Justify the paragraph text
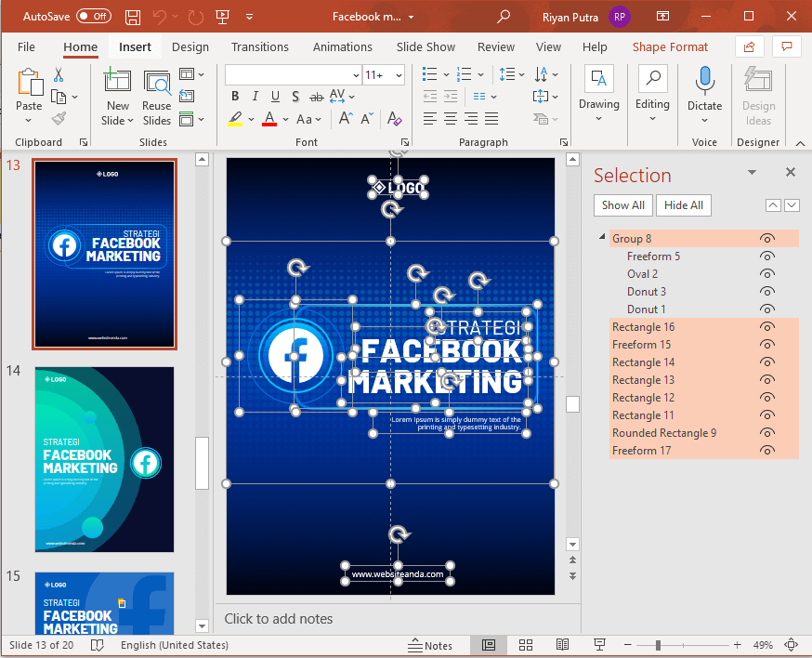 (491, 119)
